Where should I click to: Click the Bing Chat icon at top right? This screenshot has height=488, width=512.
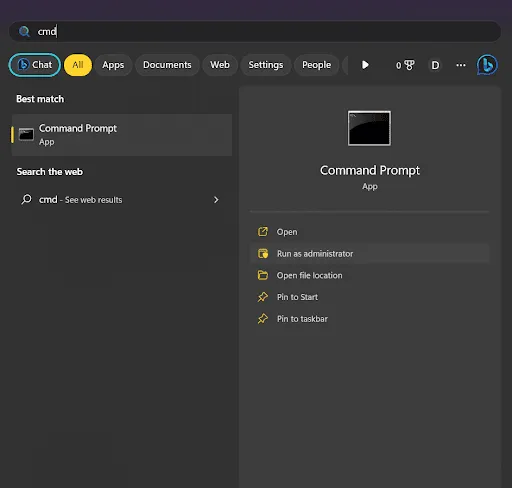coord(487,65)
